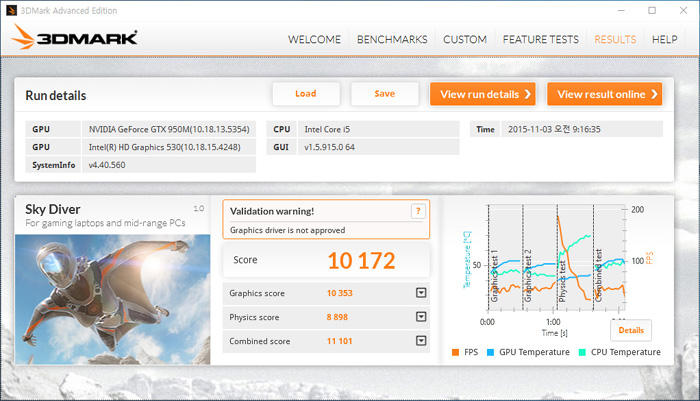
Task: Click the GUI version v1.5.915.0 64
Action: tap(379, 147)
